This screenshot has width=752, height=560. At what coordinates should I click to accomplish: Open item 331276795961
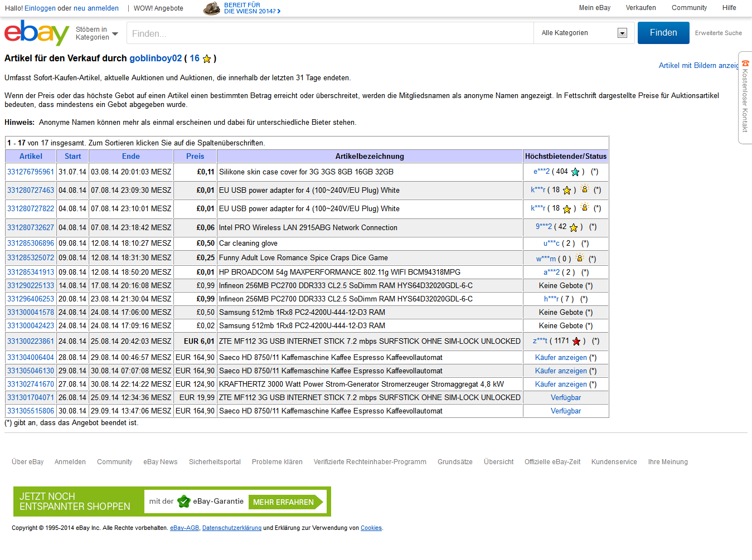31,172
